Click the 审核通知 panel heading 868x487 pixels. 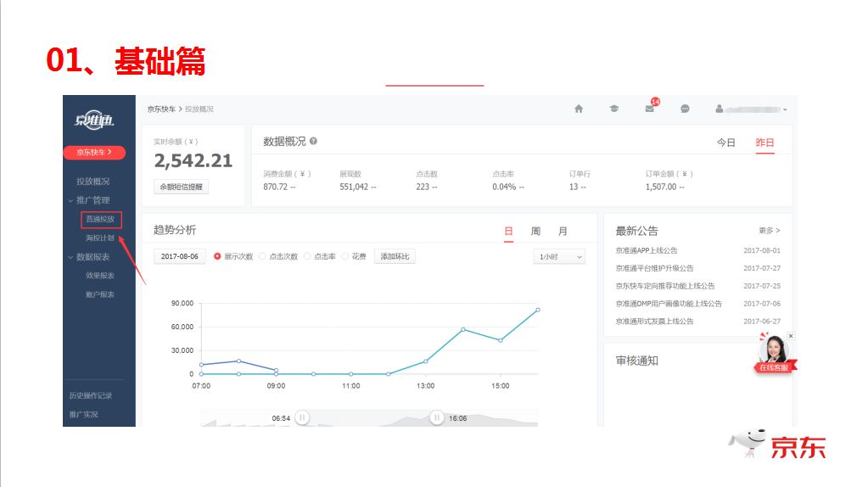click(x=636, y=361)
